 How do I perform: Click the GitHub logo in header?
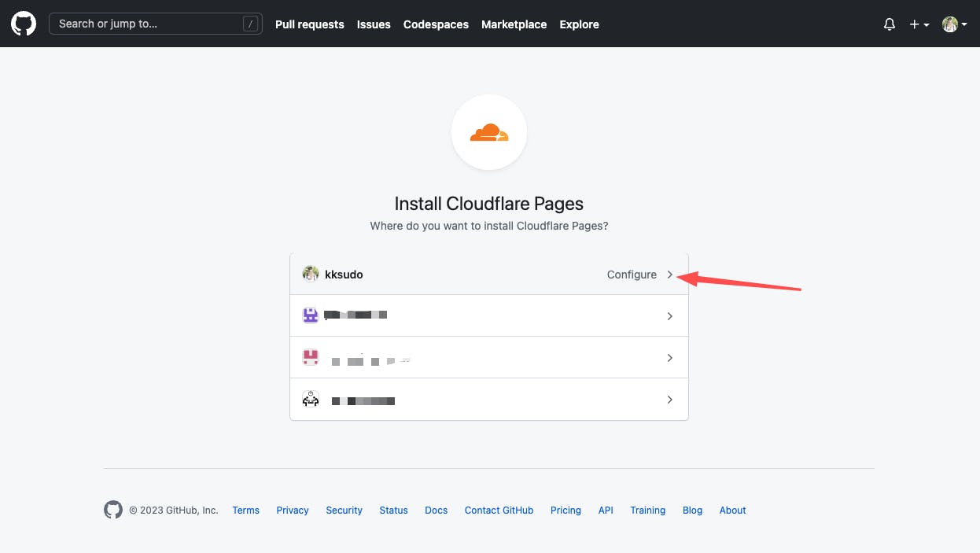24,24
